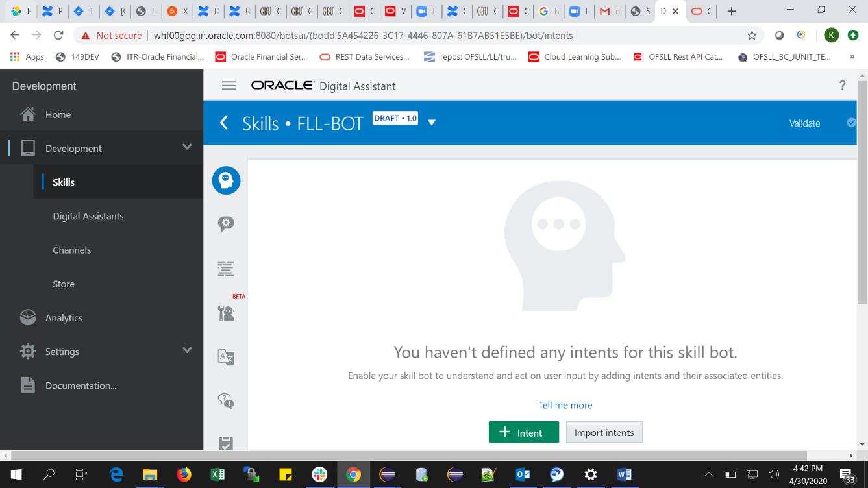Open Outlook from the taskbar
The width and height of the screenshot is (868, 488).
(523, 474)
